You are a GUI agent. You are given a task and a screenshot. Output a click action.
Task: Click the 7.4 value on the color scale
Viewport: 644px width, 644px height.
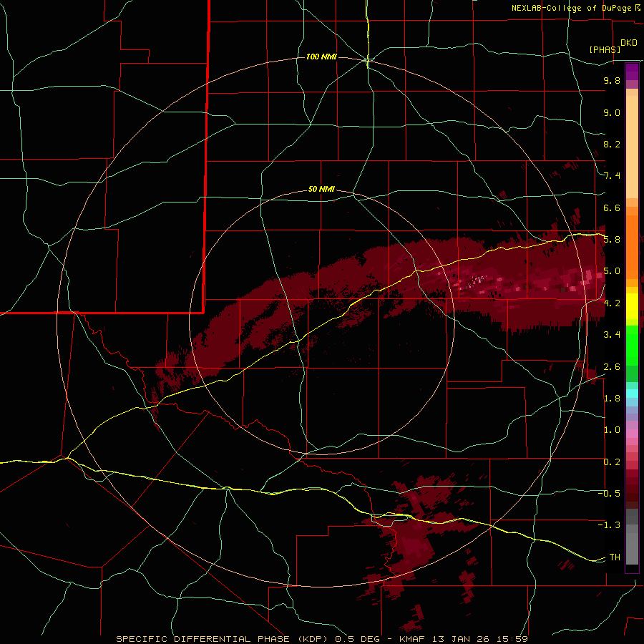coord(612,176)
